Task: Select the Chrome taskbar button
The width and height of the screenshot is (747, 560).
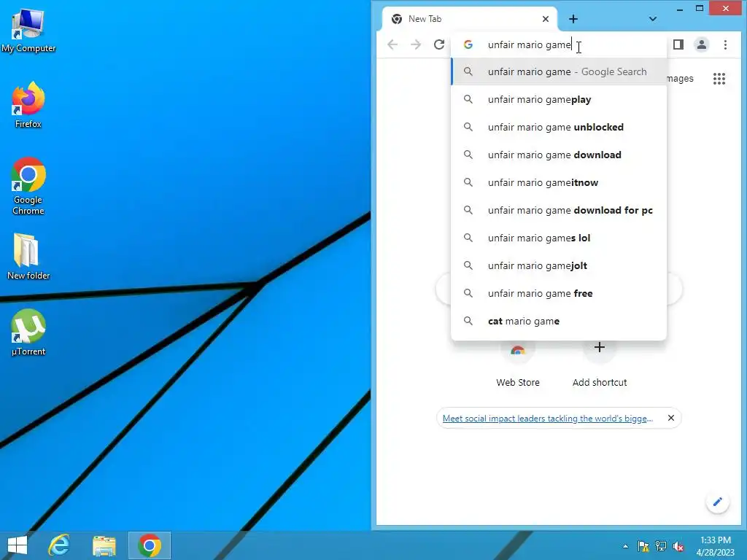Action: click(150, 545)
